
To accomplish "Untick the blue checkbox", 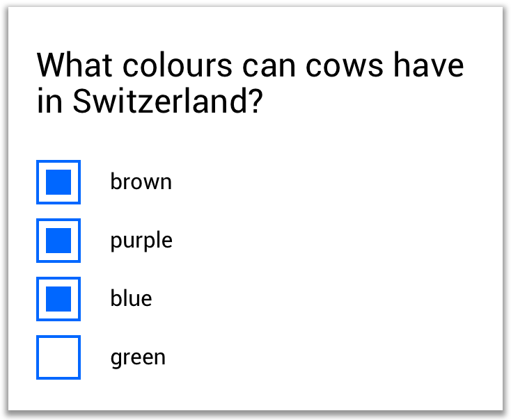I will click(x=58, y=299).
